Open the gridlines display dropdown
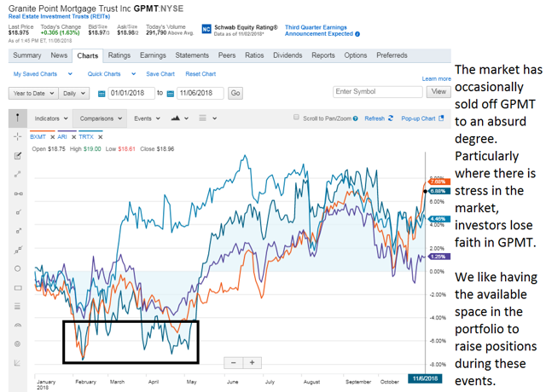This screenshot has height=392, width=546. coord(207,118)
